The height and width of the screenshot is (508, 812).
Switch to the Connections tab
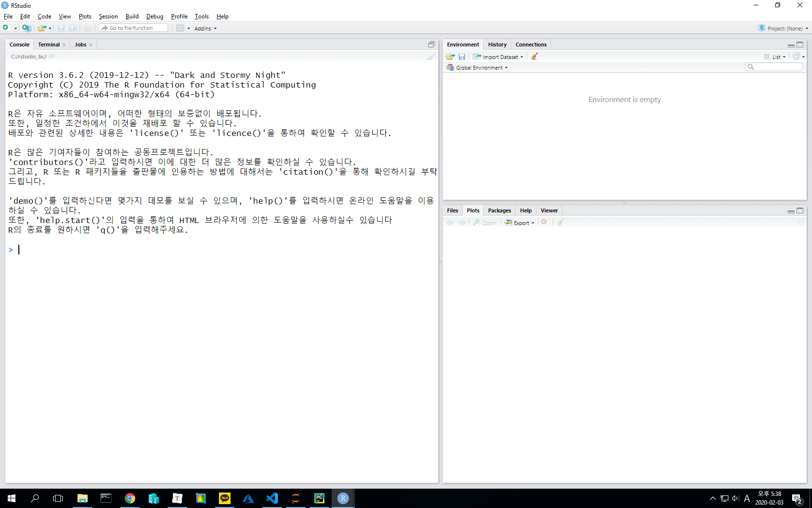point(531,45)
